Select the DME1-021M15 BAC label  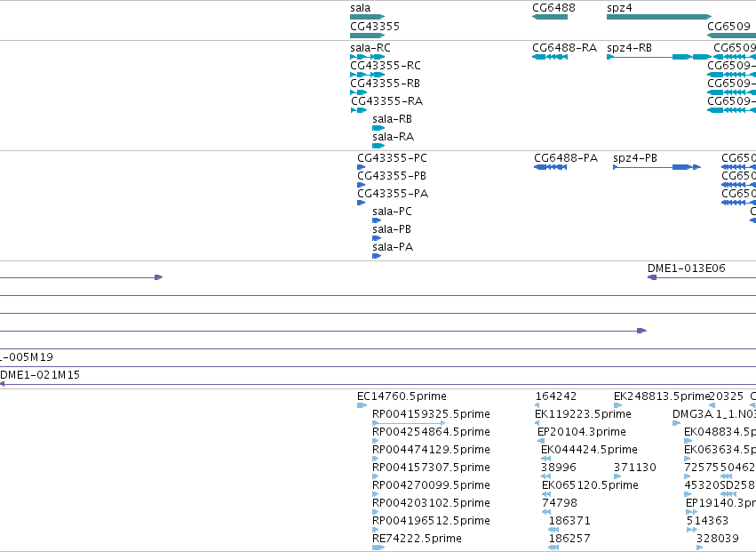40,375
